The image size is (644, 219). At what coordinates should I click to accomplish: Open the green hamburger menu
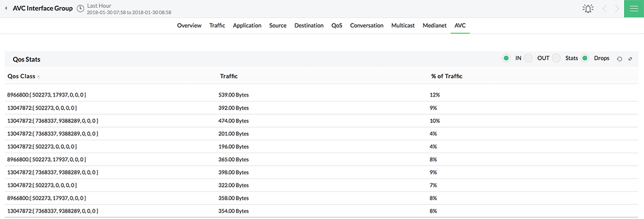[x=634, y=9]
